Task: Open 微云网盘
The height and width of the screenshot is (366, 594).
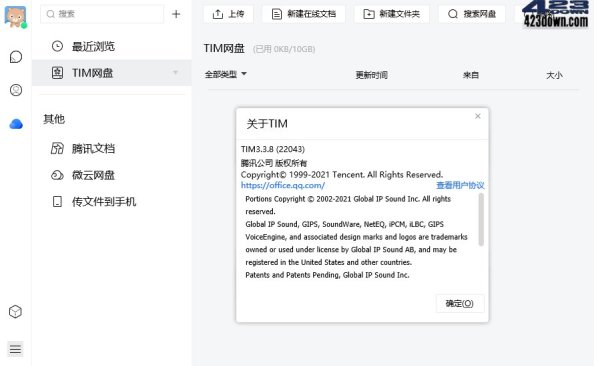Action: (x=112, y=175)
